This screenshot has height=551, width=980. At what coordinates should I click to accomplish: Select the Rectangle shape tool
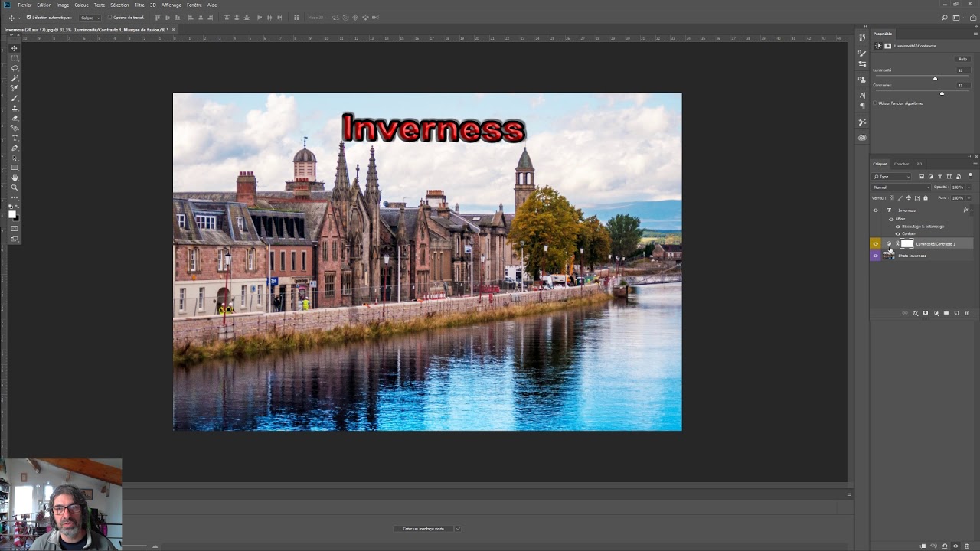(15, 168)
